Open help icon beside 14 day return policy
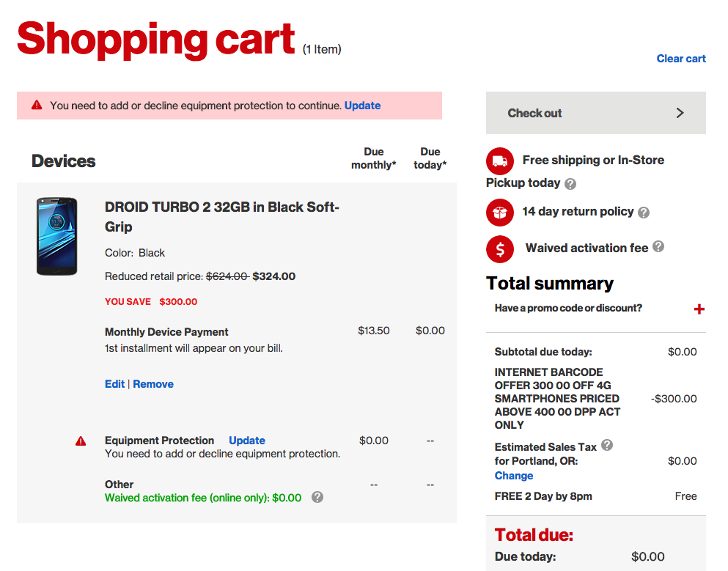 pyautogui.click(x=644, y=213)
